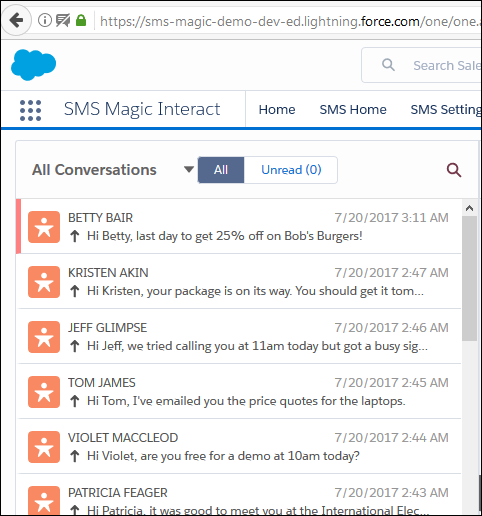The image size is (482, 516).
Task: Open conversation search magnifier icon
Action: coord(454,170)
